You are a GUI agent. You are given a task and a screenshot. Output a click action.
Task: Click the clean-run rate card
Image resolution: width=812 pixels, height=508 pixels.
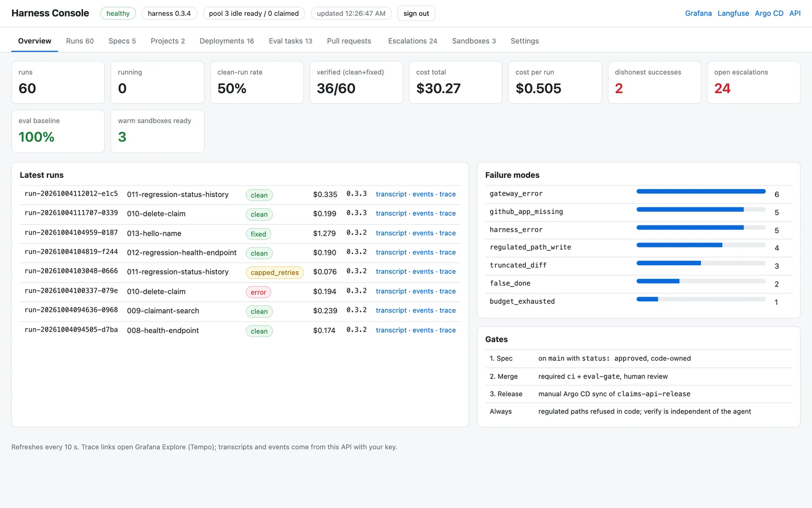pos(257,82)
